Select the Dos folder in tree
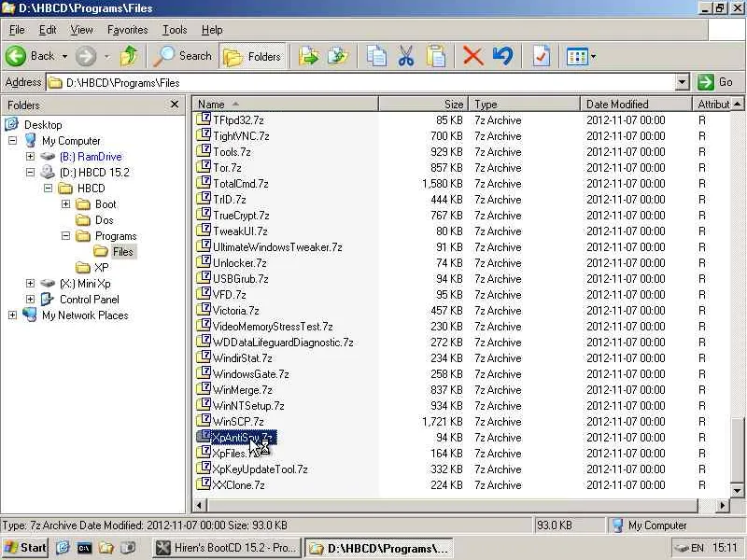This screenshot has width=747, height=560. tap(104, 220)
